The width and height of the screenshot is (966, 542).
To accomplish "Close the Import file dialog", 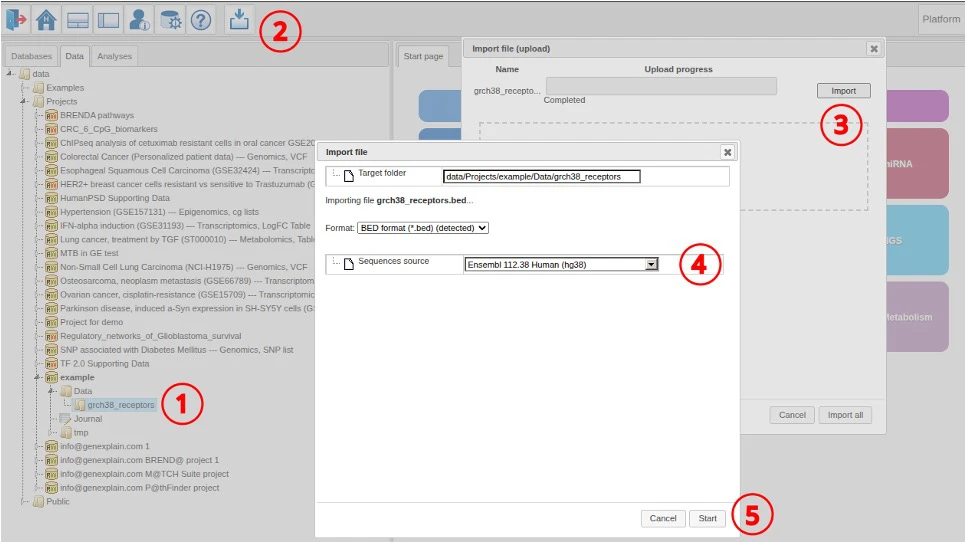I will point(727,152).
